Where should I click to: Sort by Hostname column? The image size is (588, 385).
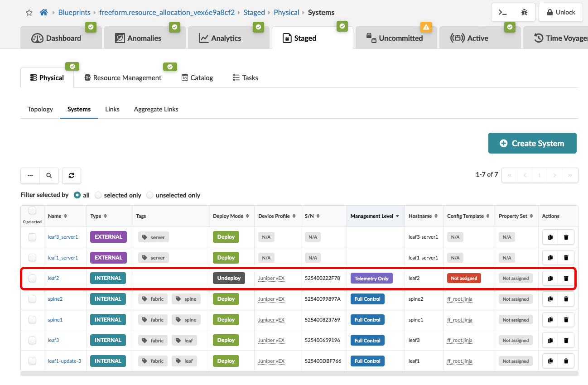tap(423, 216)
